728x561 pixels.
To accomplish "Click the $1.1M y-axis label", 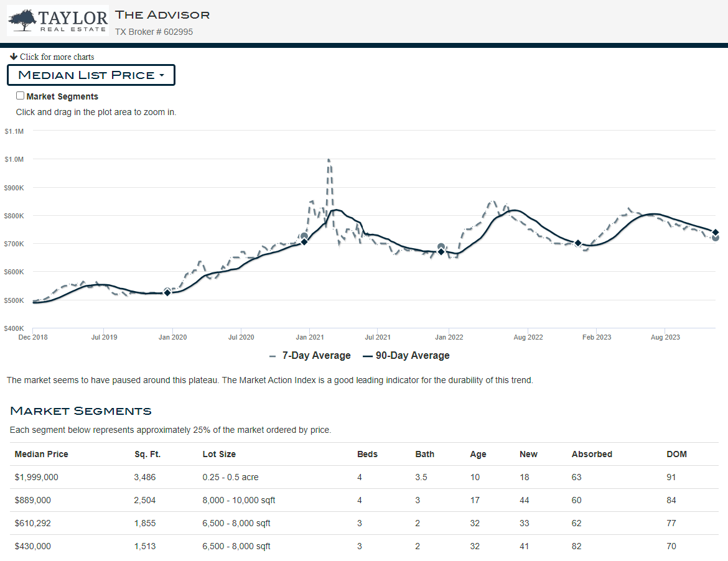I will [14, 131].
